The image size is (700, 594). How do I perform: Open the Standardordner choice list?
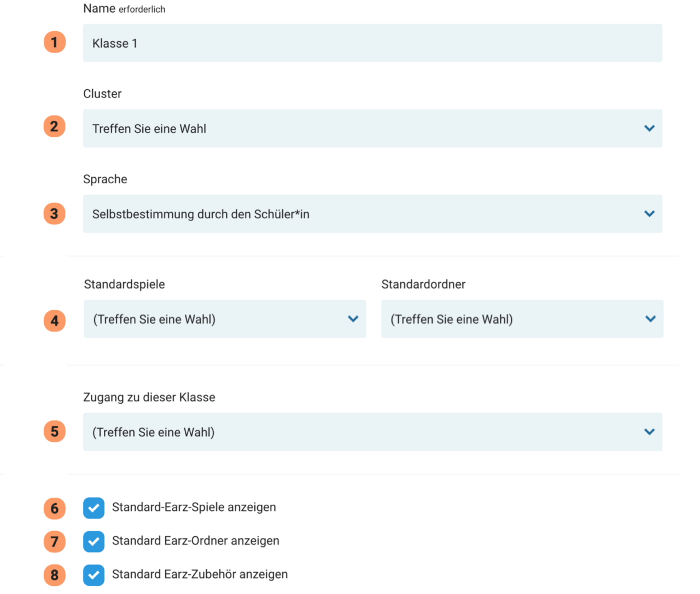[522, 319]
